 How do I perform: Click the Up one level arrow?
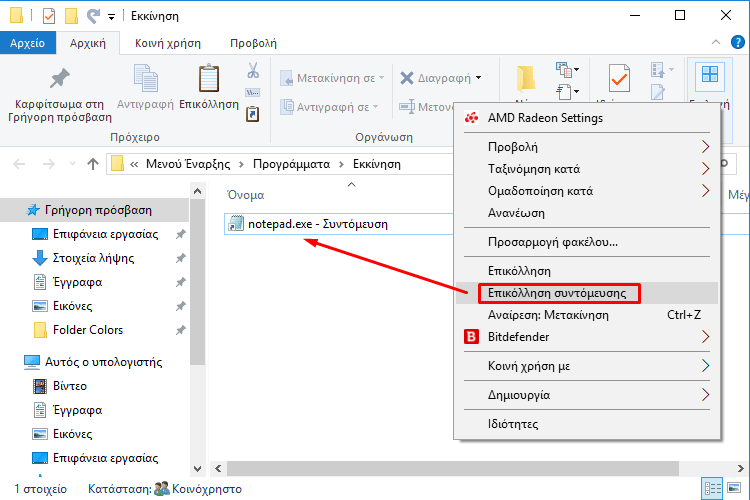click(x=93, y=164)
